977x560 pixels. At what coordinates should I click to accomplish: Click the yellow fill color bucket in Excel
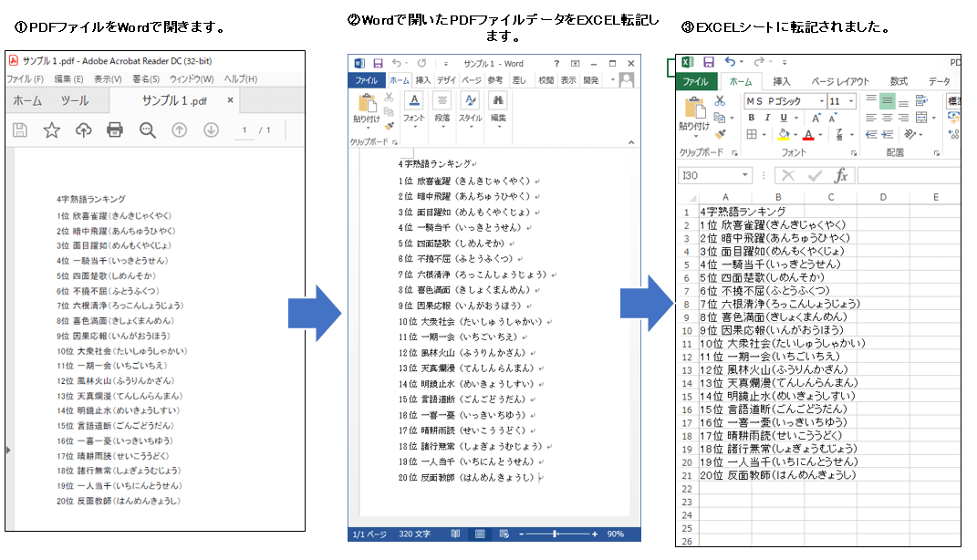click(x=784, y=134)
